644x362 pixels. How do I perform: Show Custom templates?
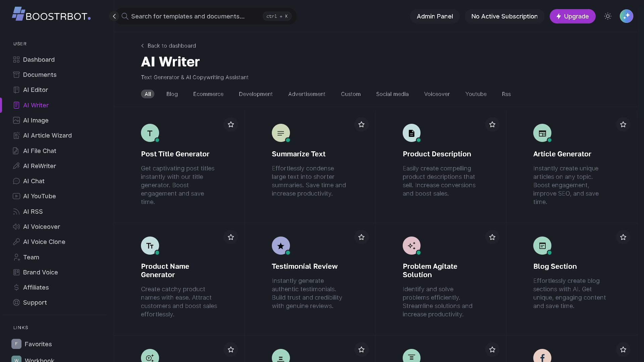(x=351, y=94)
